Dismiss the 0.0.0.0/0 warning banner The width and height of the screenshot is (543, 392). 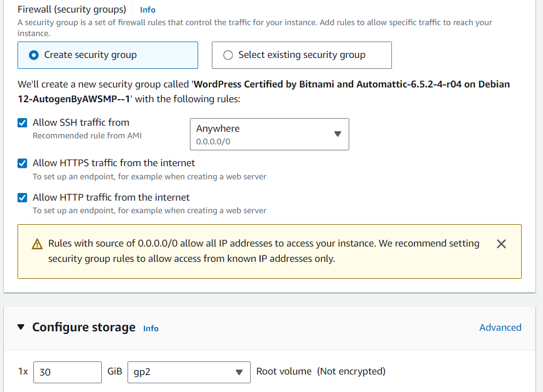(501, 244)
